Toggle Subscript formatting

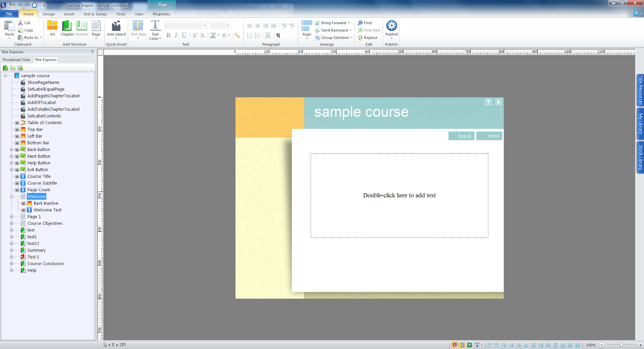(x=203, y=35)
